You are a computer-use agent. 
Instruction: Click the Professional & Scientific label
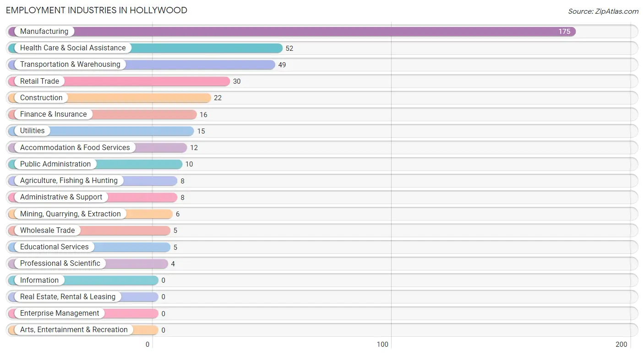[x=60, y=264]
